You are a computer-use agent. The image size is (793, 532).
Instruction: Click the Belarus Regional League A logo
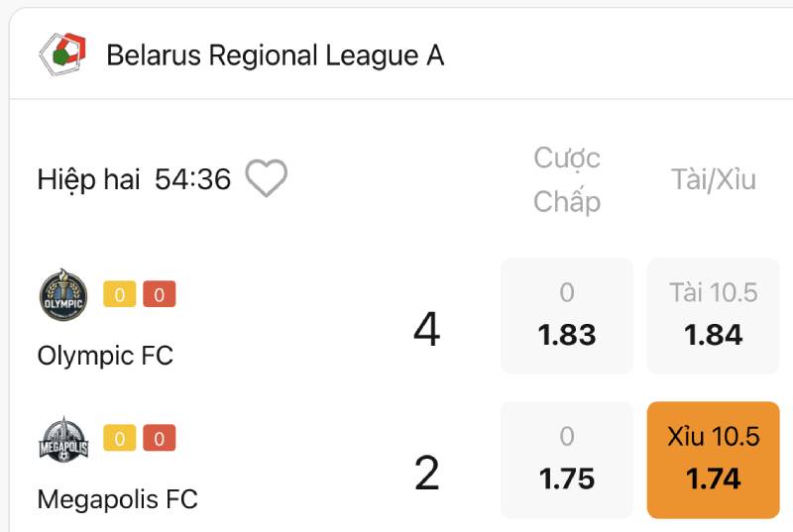coord(61,54)
